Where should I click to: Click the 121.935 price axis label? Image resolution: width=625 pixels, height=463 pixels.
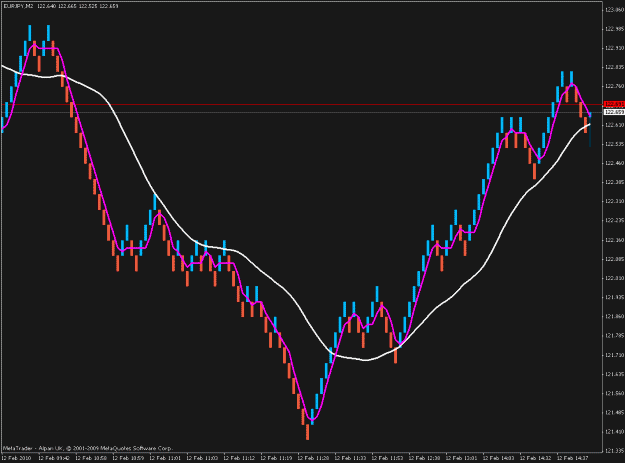click(x=614, y=297)
